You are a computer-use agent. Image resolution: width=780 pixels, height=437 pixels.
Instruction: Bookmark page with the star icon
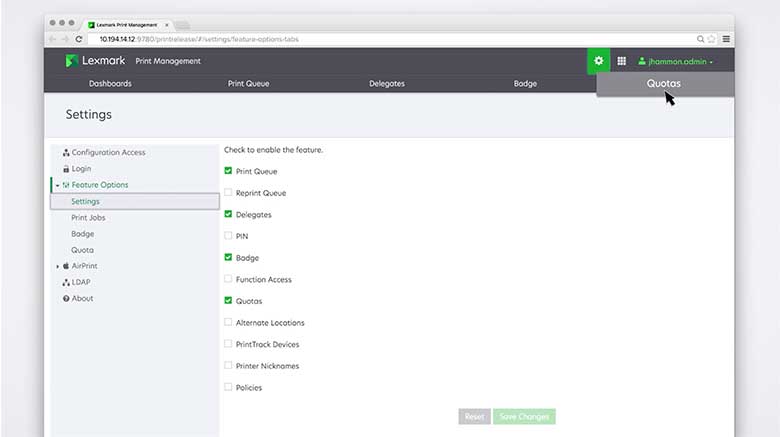pyautogui.click(x=712, y=39)
